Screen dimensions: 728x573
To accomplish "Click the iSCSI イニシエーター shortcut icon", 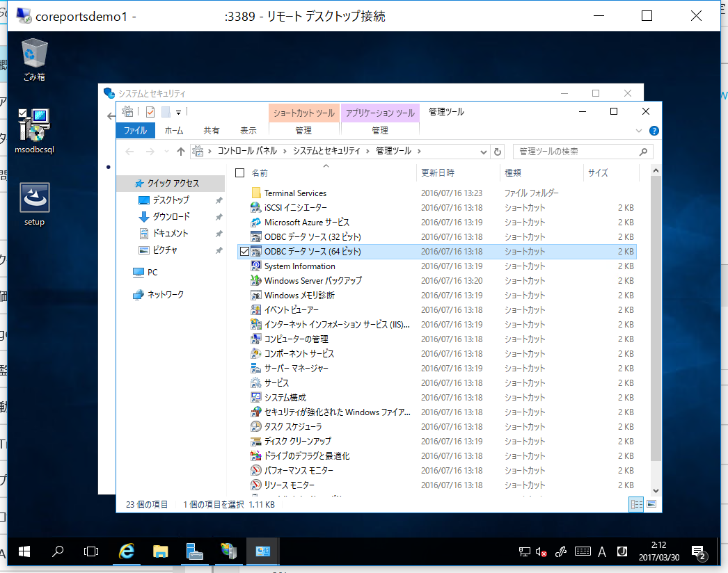I will click(x=256, y=207).
